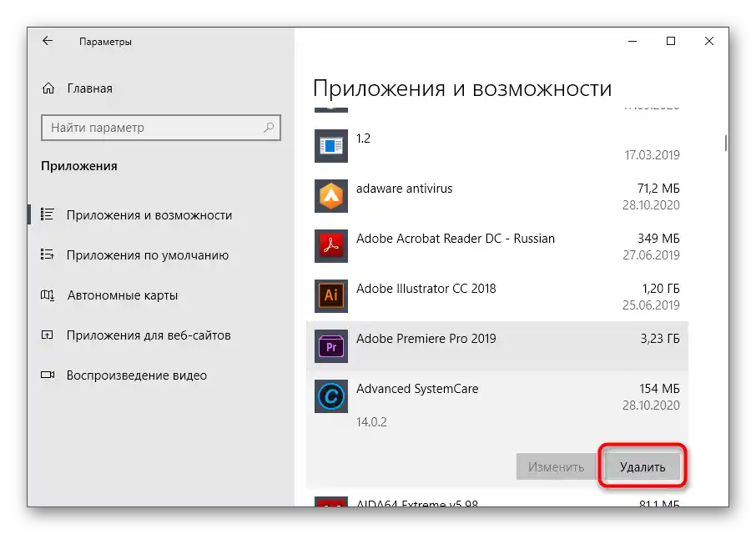Close the Параметры window
The height and width of the screenshot is (534, 756).
coord(708,42)
